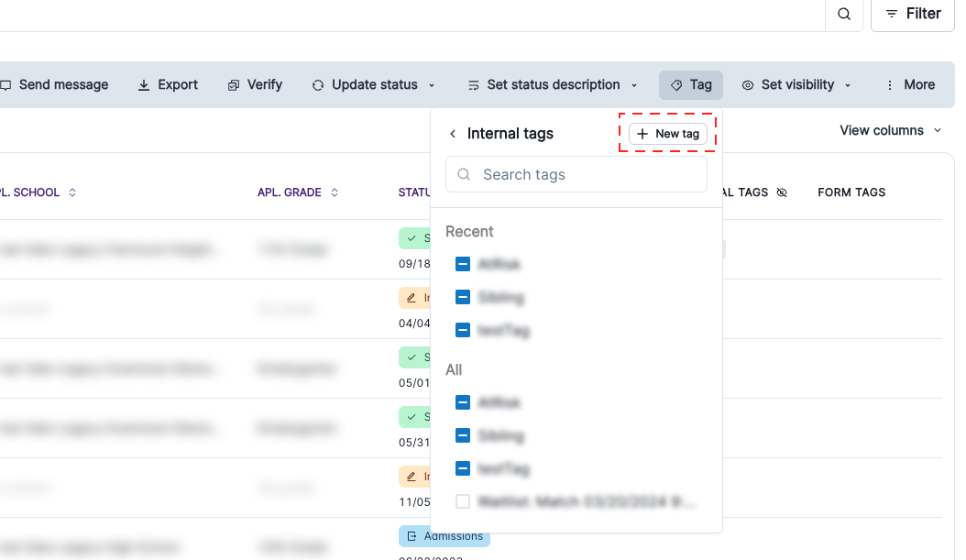Click the search magnifier icon at the top
The image size is (966, 560).
pos(842,14)
